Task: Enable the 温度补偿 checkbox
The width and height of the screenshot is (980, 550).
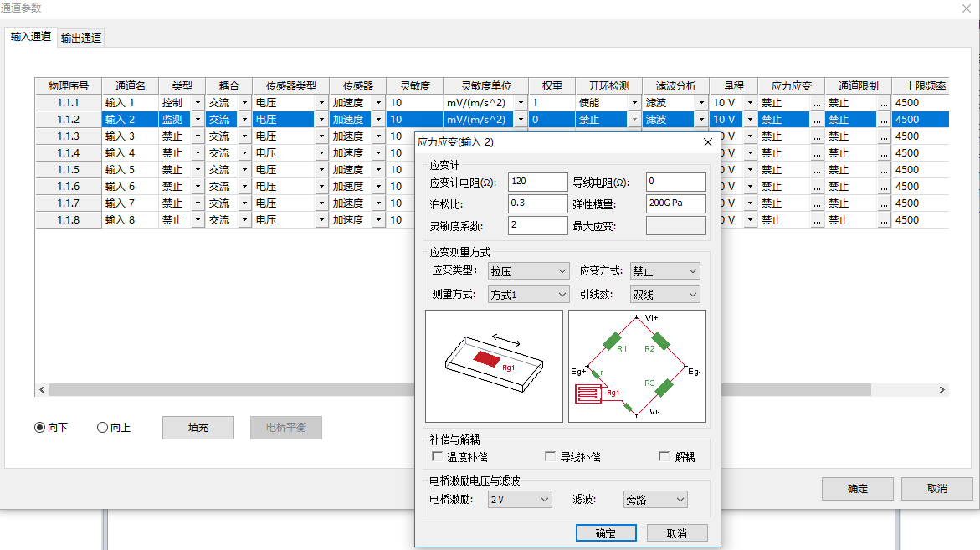Action: point(437,457)
